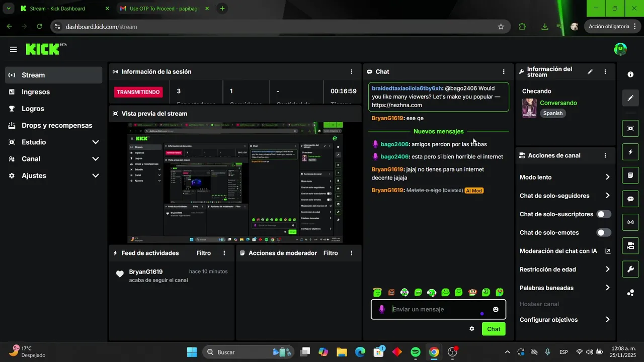Open Spotify from the Windows taskbar
644x362 pixels.
tap(416, 352)
